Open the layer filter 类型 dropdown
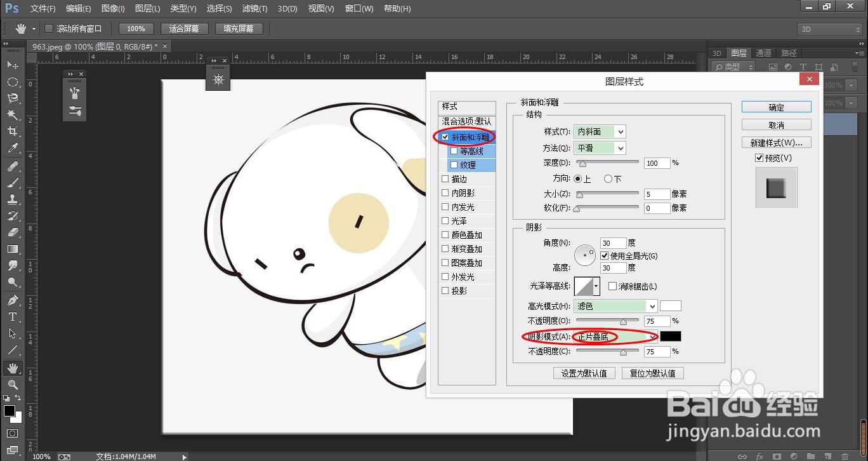The width and height of the screenshot is (868, 461). tap(733, 67)
